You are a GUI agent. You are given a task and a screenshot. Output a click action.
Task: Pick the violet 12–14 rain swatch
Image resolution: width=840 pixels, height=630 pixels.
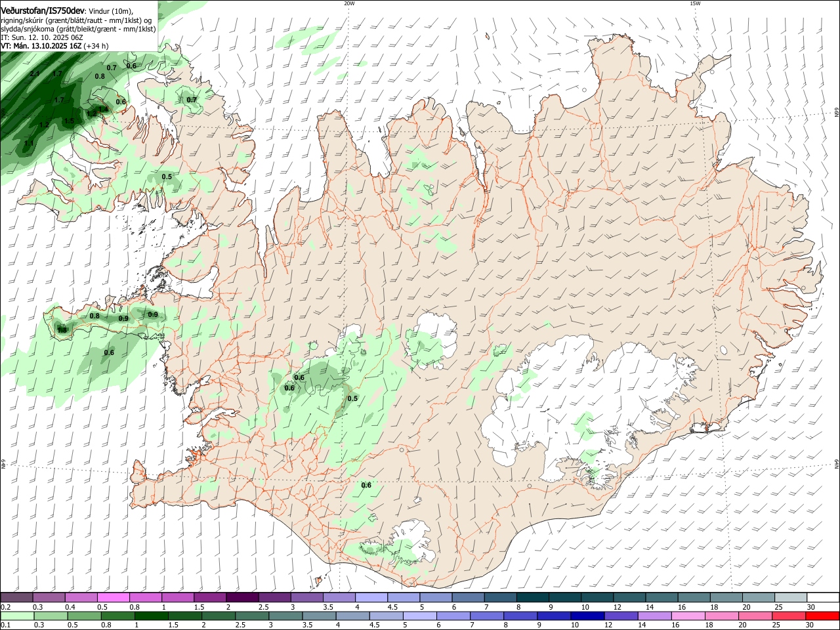pos(621,616)
